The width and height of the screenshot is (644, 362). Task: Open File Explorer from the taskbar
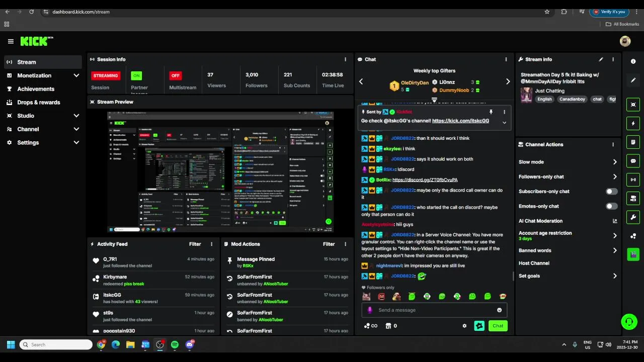pyautogui.click(x=130, y=344)
